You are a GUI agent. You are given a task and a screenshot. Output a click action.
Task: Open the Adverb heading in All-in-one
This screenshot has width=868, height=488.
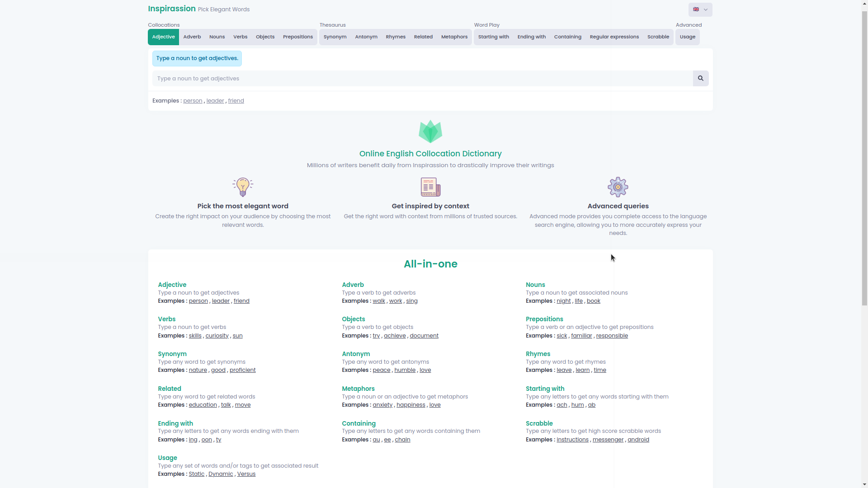tap(353, 285)
